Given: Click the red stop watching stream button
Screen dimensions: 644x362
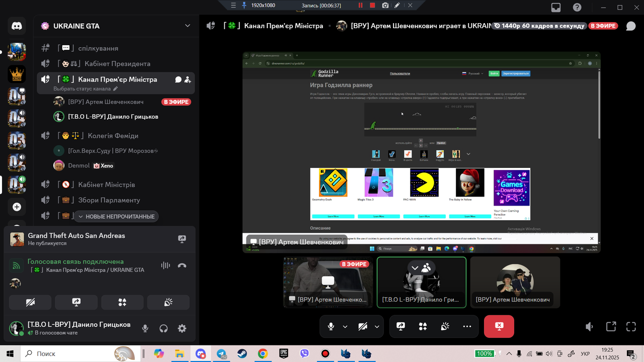Looking at the screenshot, I should [x=499, y=326].
